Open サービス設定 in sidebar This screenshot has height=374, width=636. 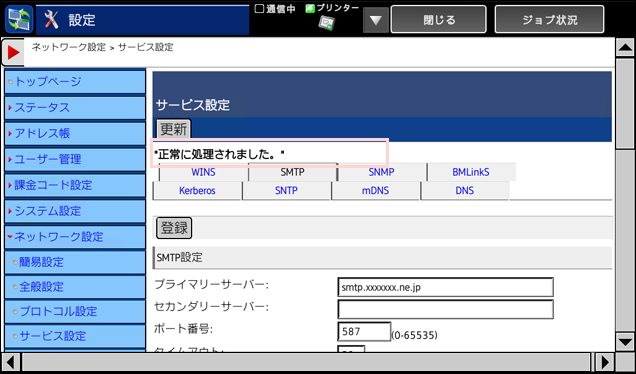75,336
